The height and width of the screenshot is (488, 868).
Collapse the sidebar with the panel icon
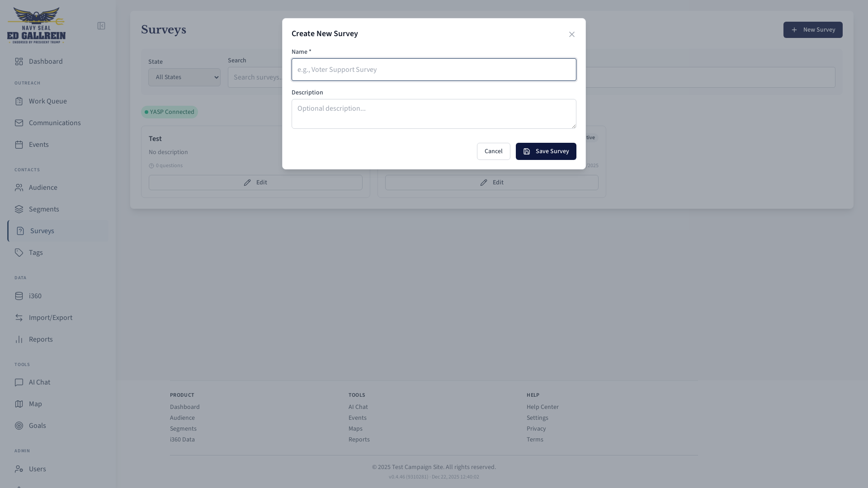pyautogui.click(x=101, y=26)
